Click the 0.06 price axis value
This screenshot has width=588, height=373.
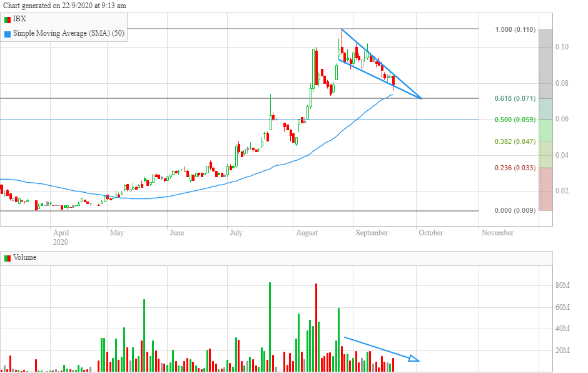click(562, 119)
